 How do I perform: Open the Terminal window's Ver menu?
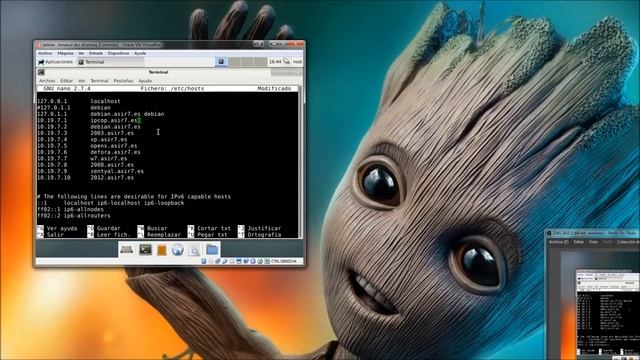pyautogui.click(x=82, y=81)
